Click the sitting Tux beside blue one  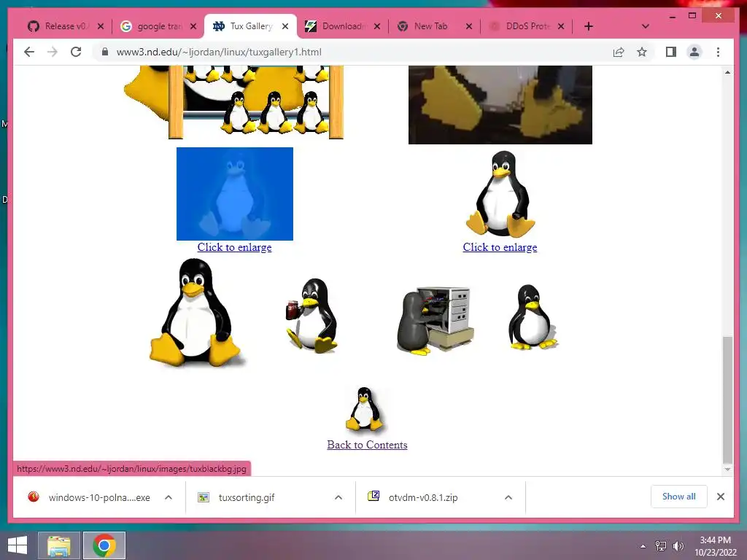coord(500,194)
